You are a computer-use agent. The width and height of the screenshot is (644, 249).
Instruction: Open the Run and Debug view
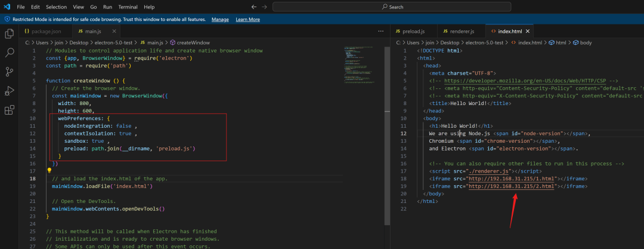coord(9,91)
